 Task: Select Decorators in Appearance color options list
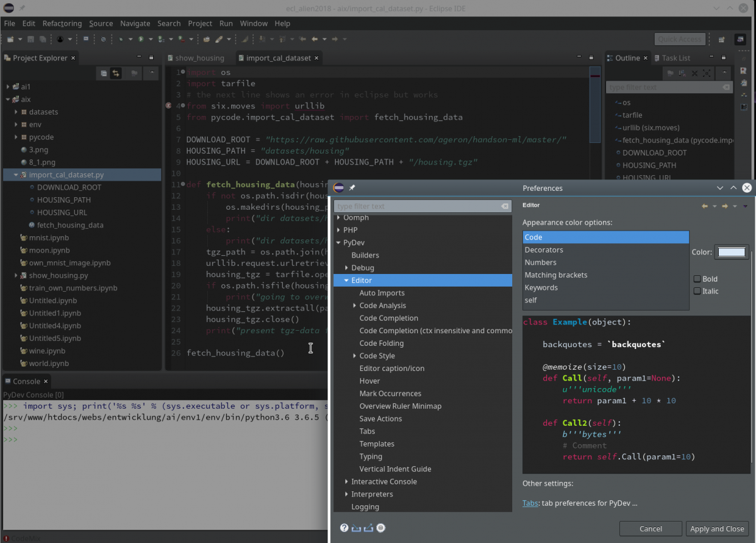tap(543, 249)
